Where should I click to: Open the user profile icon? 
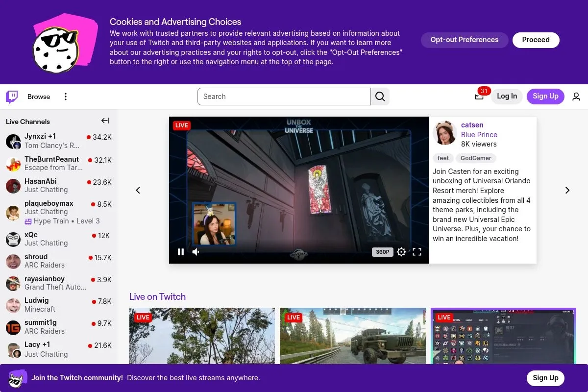point(576,97)
